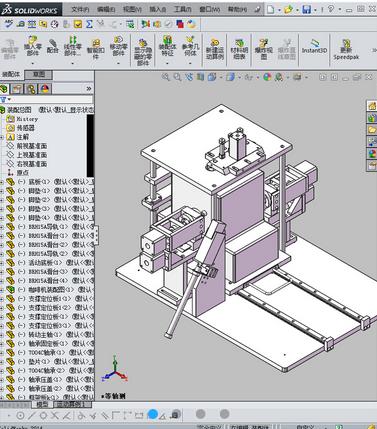Select the sum Σ icon in the top toolbar
This screenshot has width=377, height=429.
89,24
